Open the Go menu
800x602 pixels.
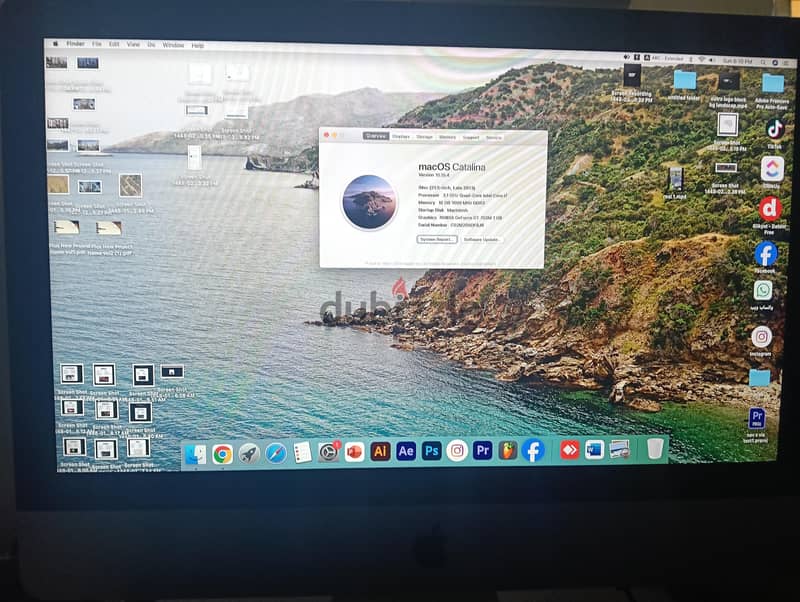click(x=151, y=45)
